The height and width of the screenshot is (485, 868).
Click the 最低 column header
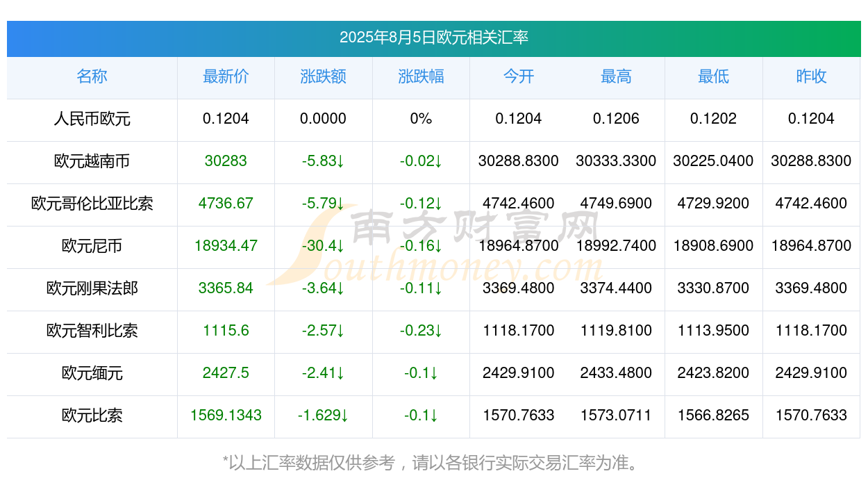click(x=713, y=76)
